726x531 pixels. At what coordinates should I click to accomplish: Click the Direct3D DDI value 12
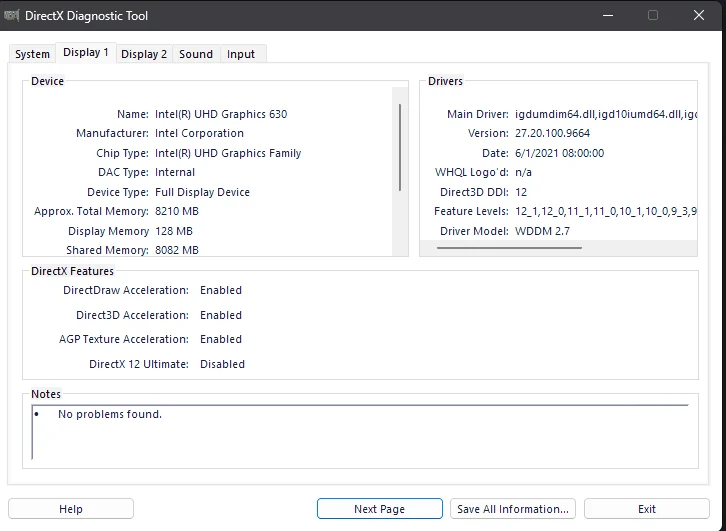[521, 192]
